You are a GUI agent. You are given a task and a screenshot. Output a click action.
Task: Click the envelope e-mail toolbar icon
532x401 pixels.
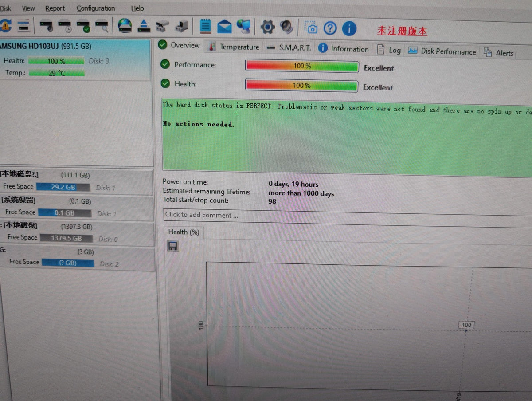click(225, 27)
